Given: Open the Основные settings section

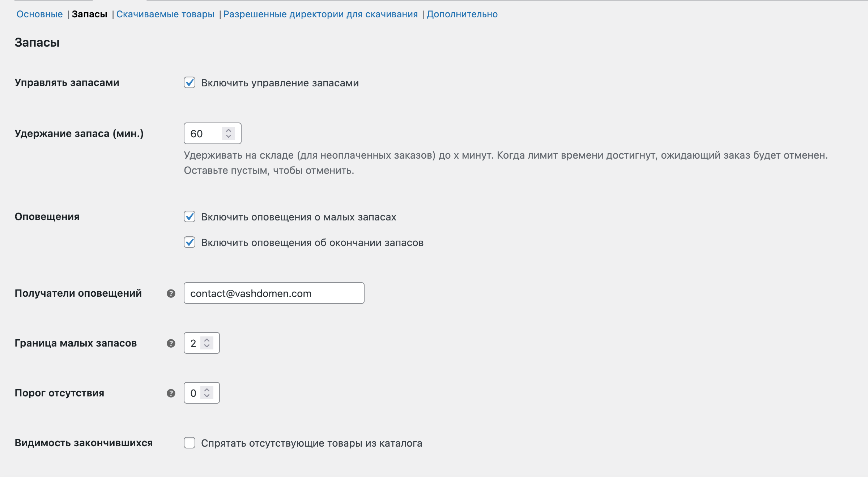Looking at the screenshot, I should coord(39,14).
